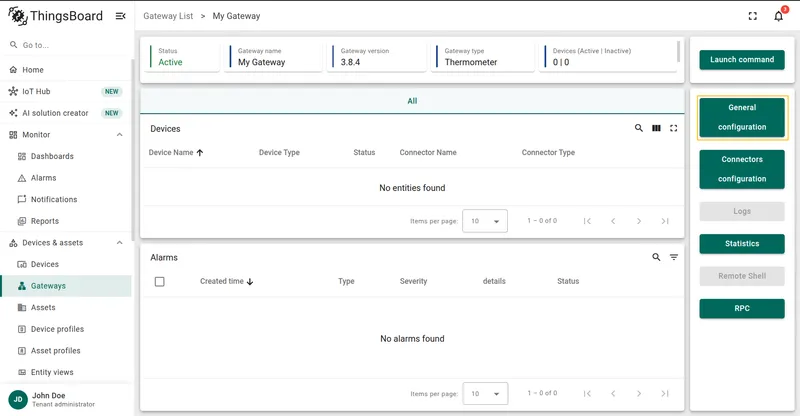This screenshot has height=416, width=800.
Task: Open IoT Hub in the sidebar
Action: (x=66, y=91)
